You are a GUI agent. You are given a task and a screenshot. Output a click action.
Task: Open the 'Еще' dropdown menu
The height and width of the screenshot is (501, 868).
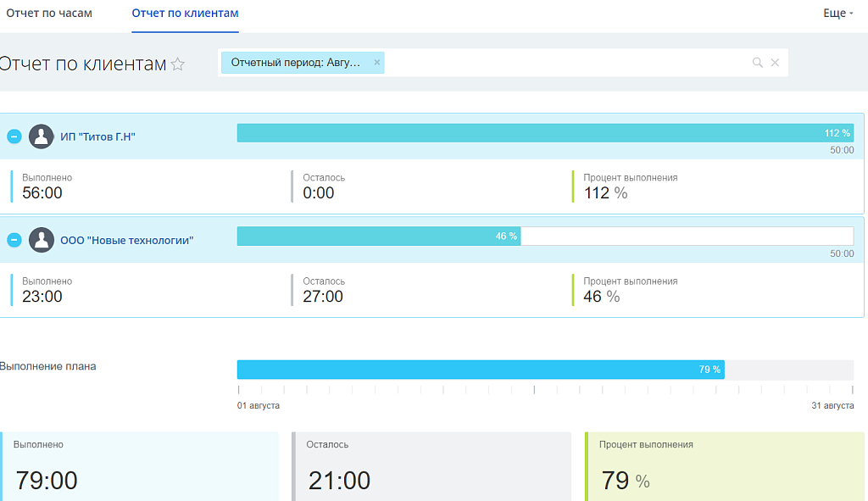(837, 14)
